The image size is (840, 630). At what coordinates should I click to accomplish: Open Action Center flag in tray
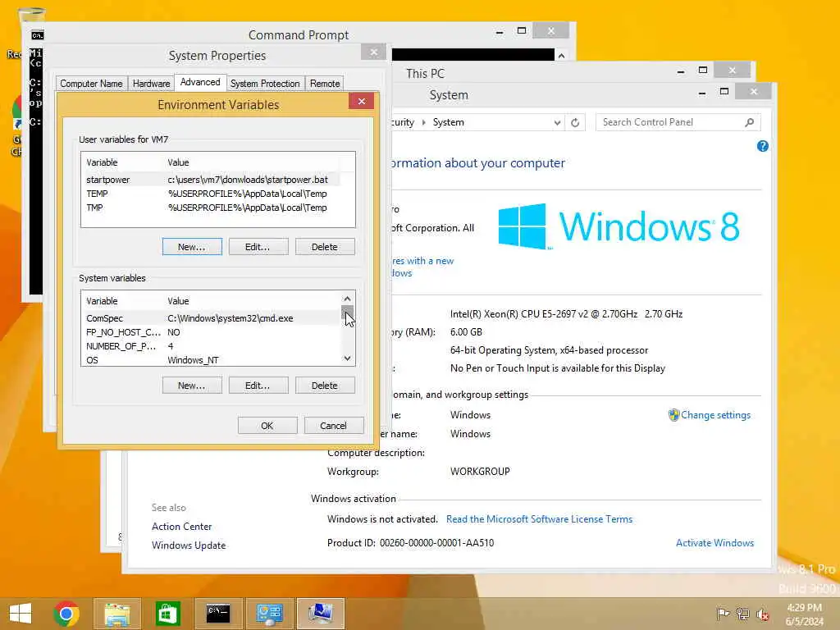[723, 614]
